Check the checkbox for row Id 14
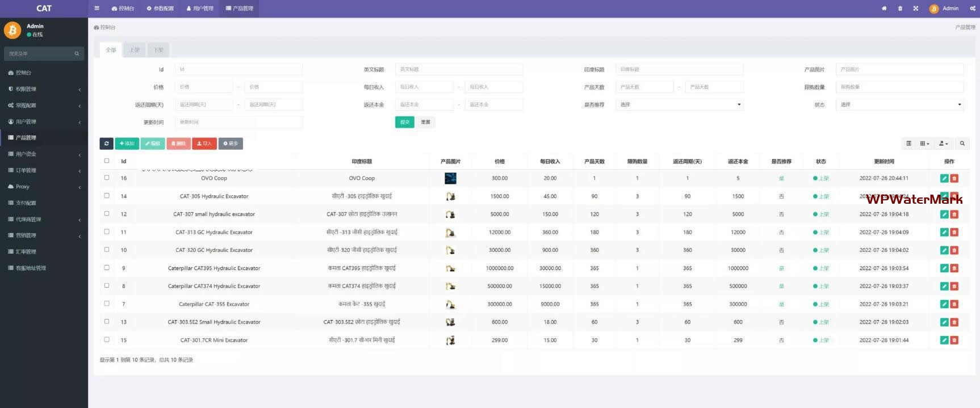 click(107, 196)
